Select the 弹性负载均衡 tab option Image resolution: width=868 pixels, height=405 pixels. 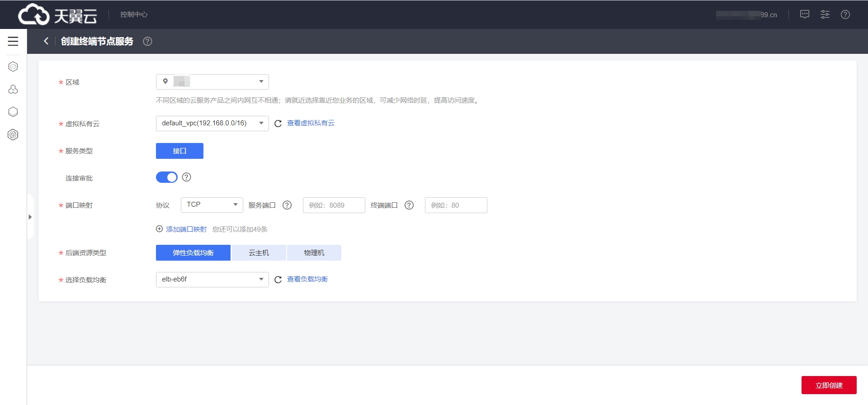[x=193, y=253]
